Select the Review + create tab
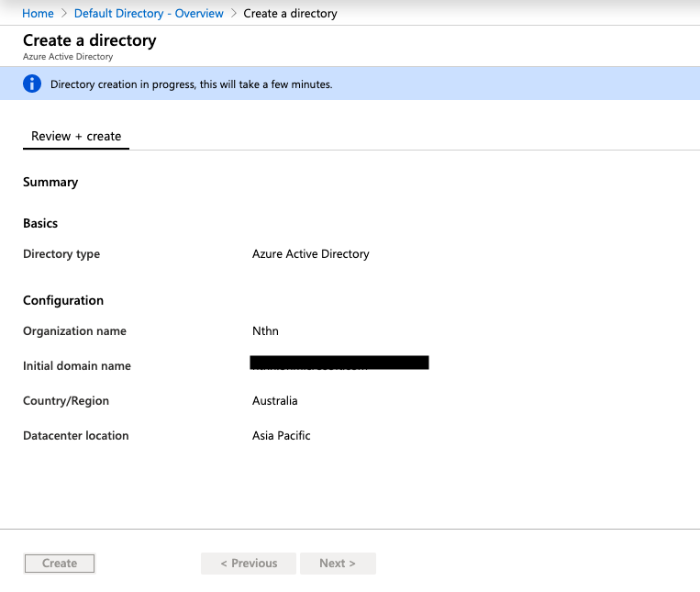The width and height of the screenshot is (700, 592). (76, 136)
